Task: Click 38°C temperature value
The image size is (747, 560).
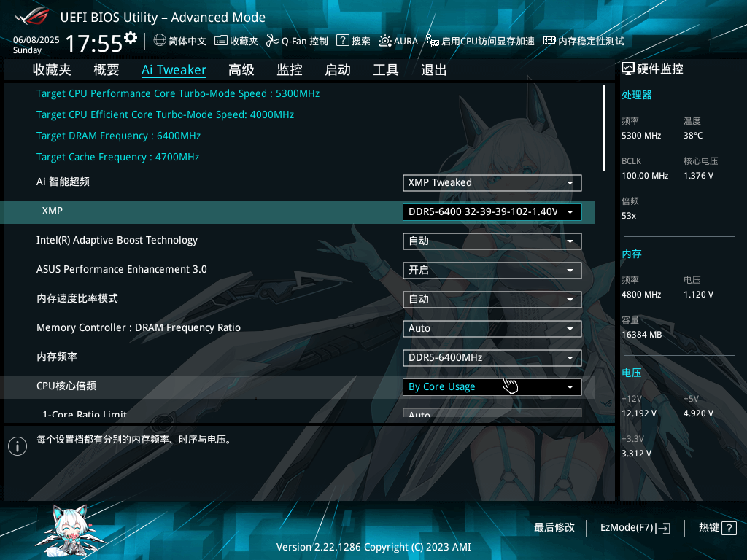Action: pyautogui.click(x=693, y=136)
